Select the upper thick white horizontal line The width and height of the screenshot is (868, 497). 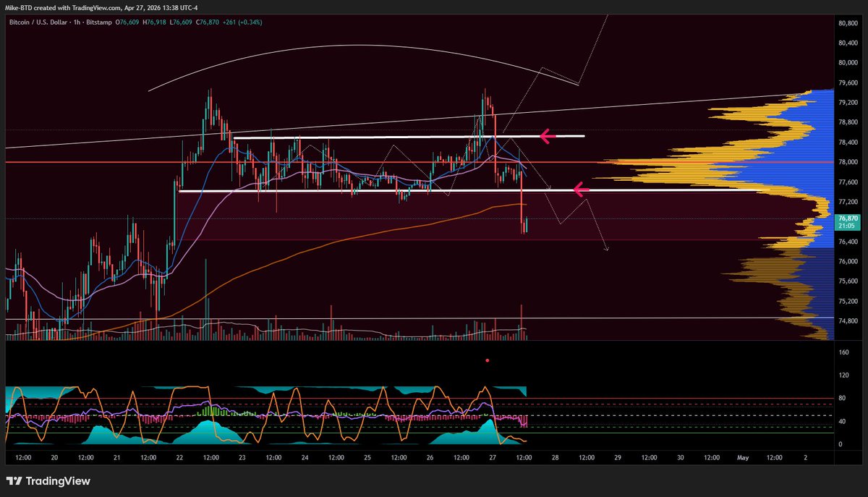tap(409, 137)
